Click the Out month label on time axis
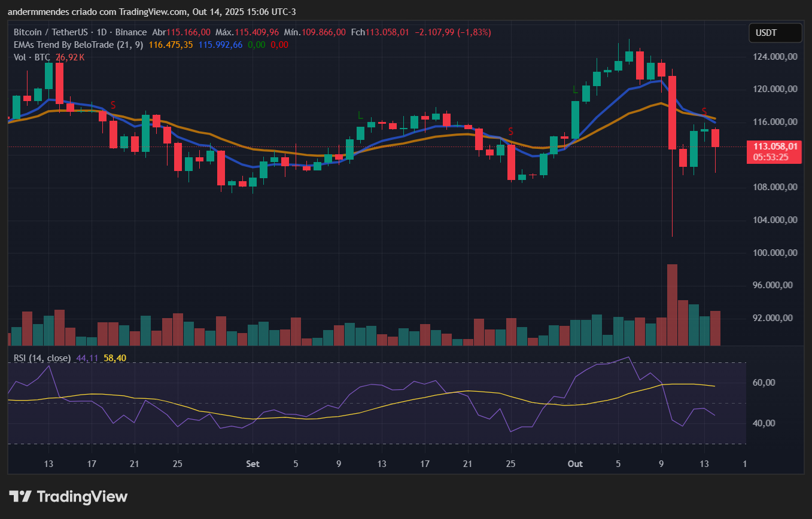Screen dimensions: 812x519 pos(575,464)
